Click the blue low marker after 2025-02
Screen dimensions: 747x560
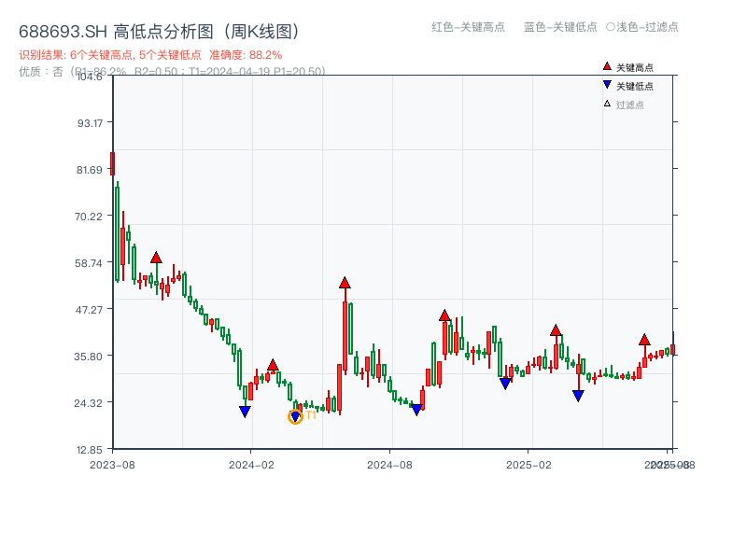[578, 396]
